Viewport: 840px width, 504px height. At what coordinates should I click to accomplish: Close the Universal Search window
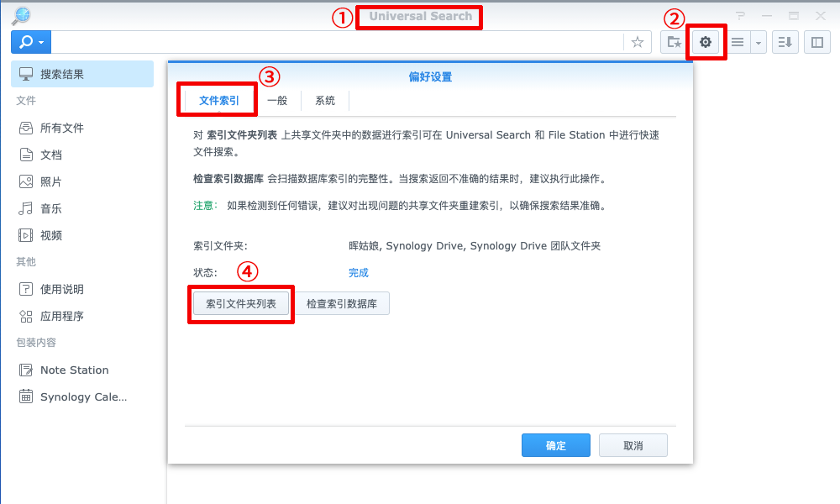click(820, 16)
